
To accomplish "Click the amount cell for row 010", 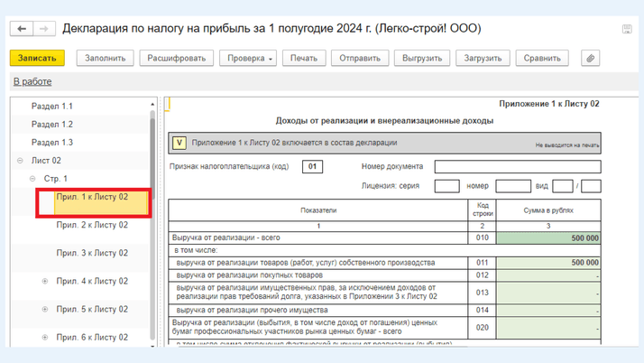I will (x=548, y=238).
